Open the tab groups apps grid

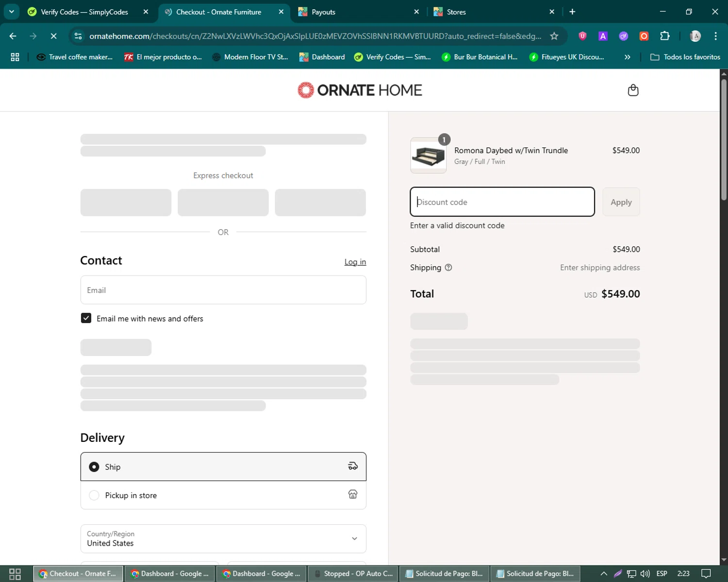point(15,57)
